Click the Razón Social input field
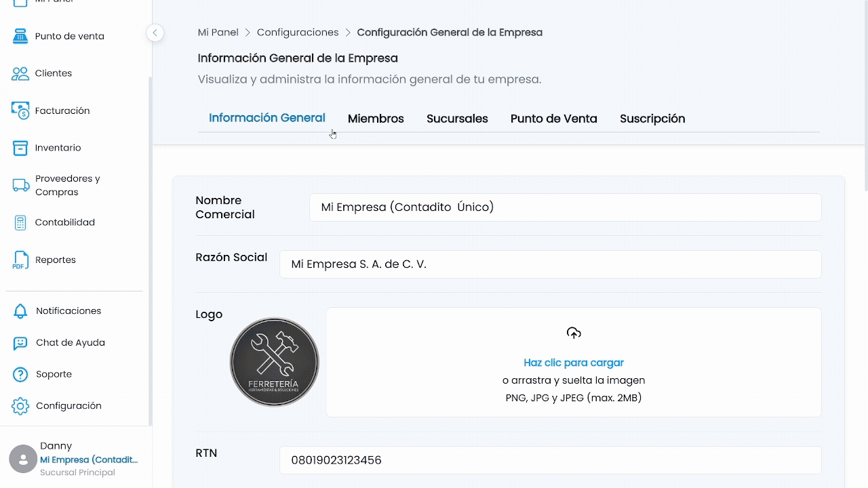 click(550, 264)
